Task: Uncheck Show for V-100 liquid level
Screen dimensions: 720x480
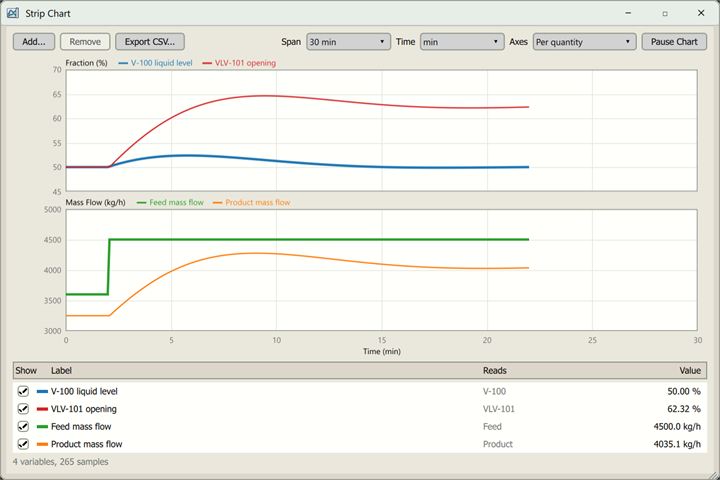Action: [23, 391]
